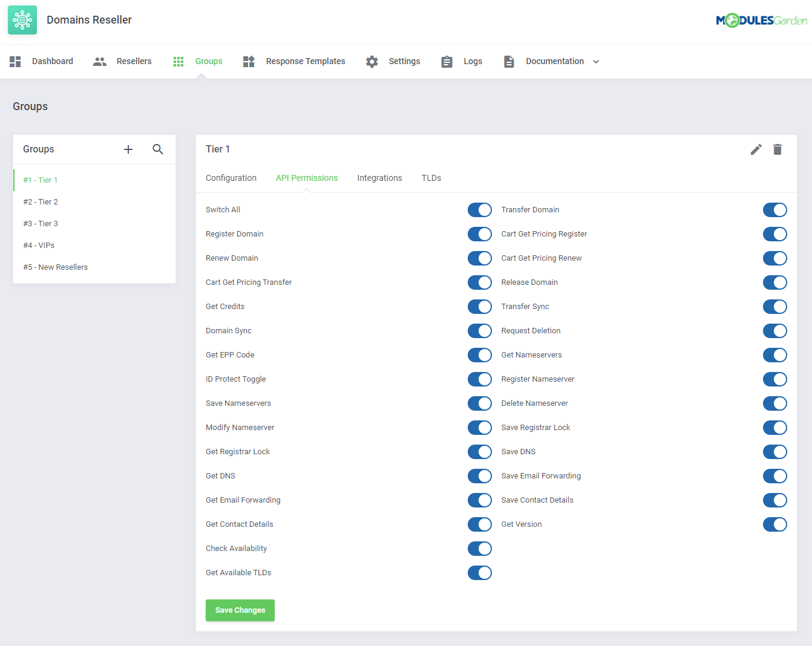
Task: Search groups with magnifier icon
Action: [x=158, y=149]
